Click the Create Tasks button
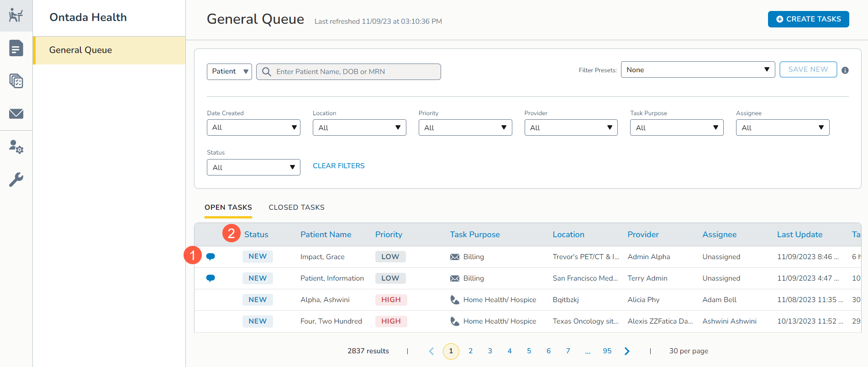The width and height of the screenshot is (868, 367). [808, 19]
